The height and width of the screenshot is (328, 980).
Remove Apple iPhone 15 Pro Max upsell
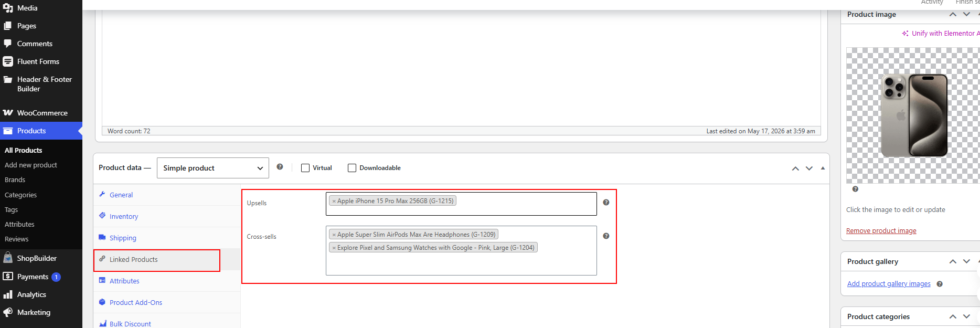(334, 201)
